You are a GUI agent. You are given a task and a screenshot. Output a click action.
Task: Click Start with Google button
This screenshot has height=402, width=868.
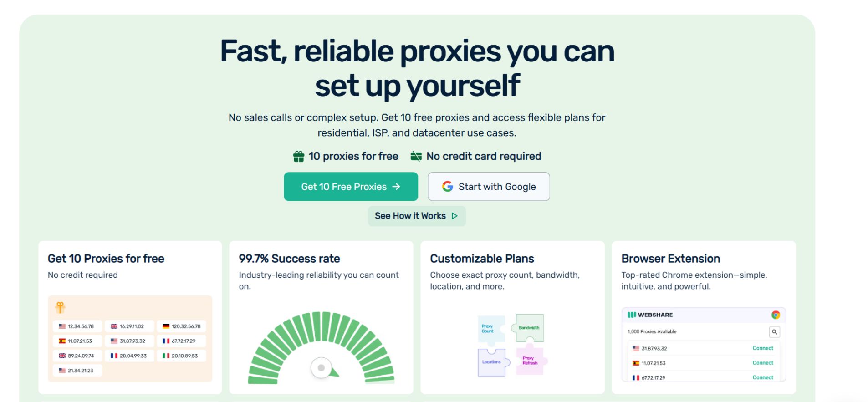489,187
